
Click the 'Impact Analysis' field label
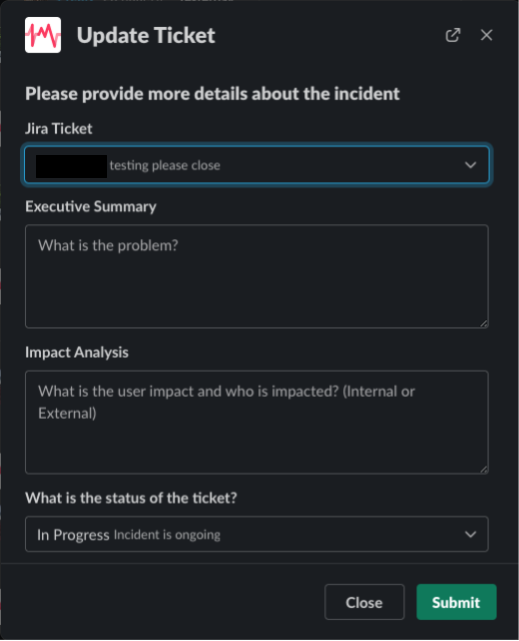coord(77,352)
